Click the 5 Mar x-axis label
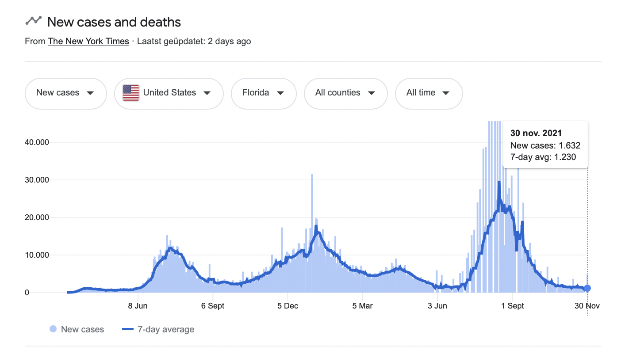The image size is (644, 358). click(x=362, y=306)
